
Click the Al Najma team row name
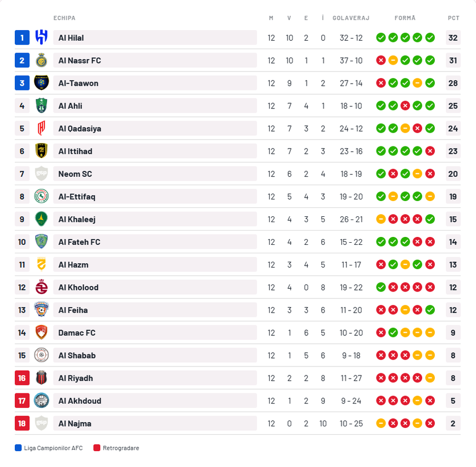(76, 424)
